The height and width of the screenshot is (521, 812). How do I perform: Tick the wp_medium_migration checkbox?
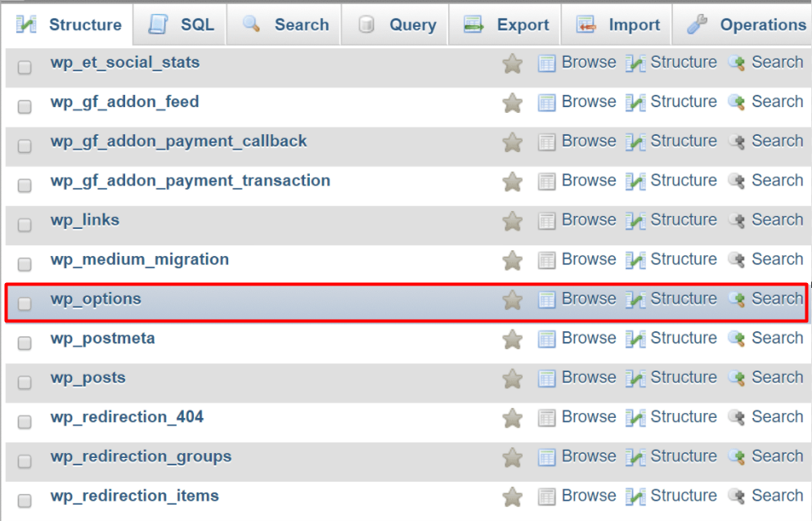tap(25, 264)
